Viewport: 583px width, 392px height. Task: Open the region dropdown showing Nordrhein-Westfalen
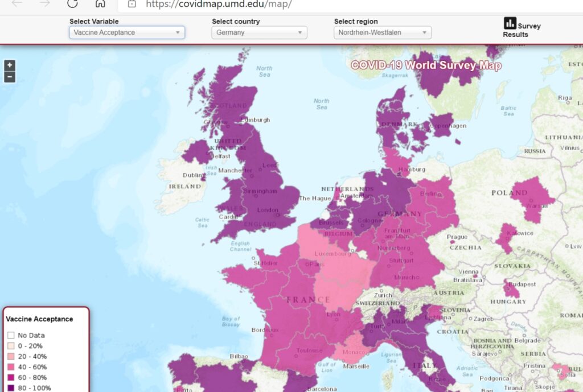point(382,32)
